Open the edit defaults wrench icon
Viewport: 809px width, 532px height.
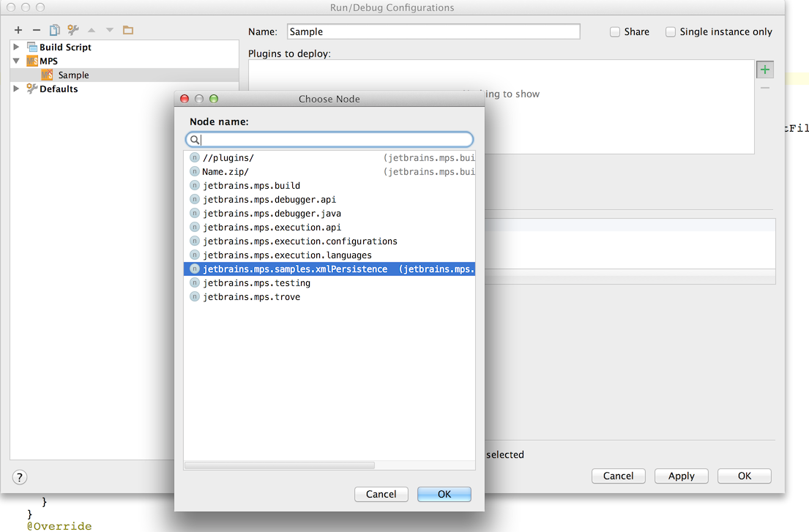coord(72,31)
